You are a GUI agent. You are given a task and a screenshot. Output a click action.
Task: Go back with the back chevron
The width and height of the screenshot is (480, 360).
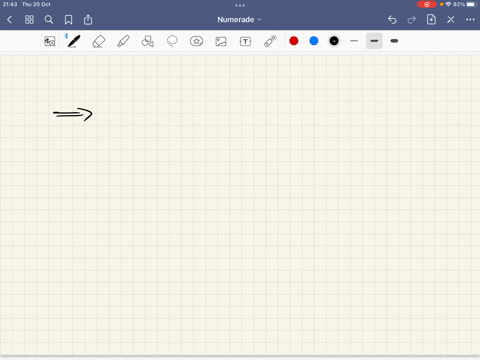tap(9, 20)
